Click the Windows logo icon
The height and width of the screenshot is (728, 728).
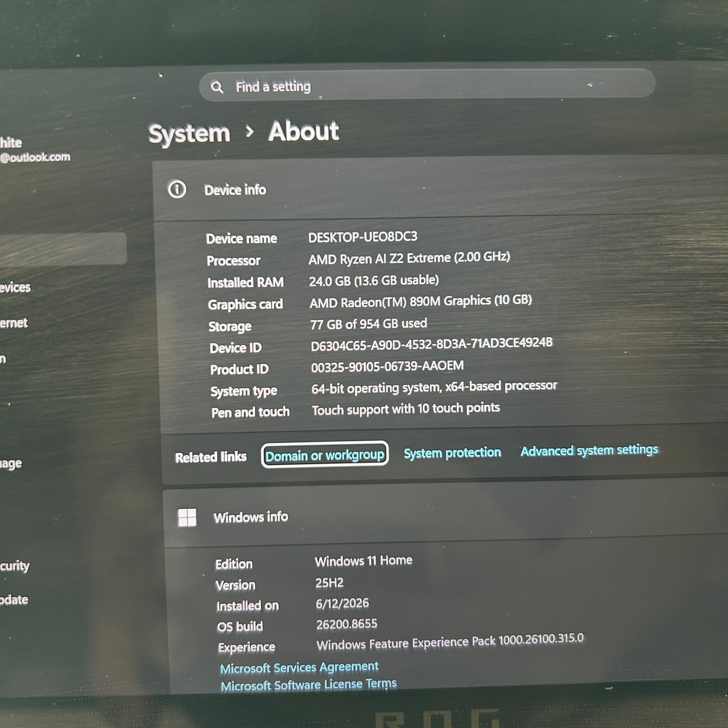tap(187, 517)
